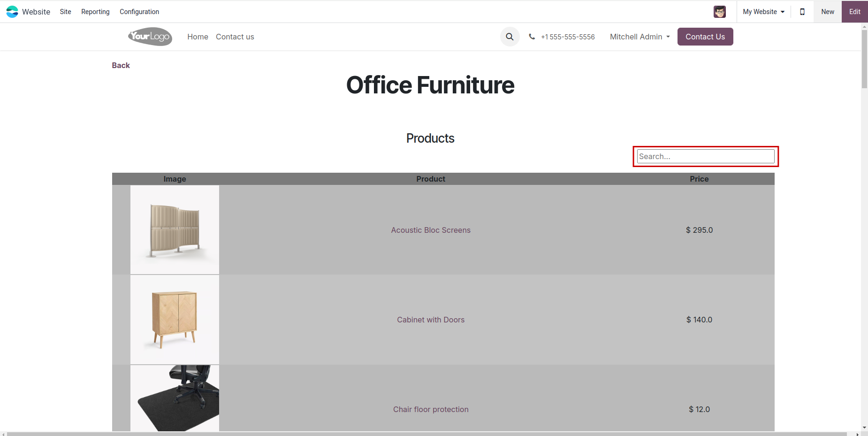The image size is (868, 436).
Task: Open the Acoustic Bloc Screens product link
Action: tap(431, 230)
